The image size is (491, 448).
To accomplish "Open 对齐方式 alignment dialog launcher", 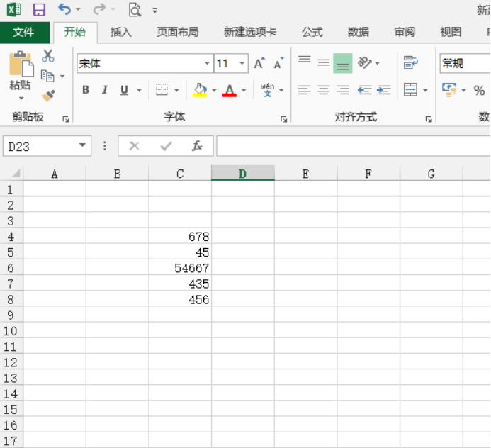I will (x=429, y=119).
